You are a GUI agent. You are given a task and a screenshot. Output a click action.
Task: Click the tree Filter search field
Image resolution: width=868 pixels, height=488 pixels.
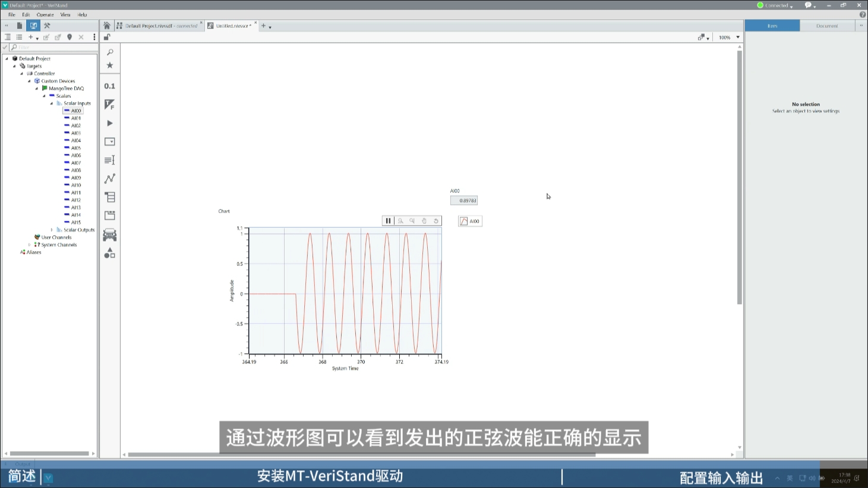click(x=53, y=47)
